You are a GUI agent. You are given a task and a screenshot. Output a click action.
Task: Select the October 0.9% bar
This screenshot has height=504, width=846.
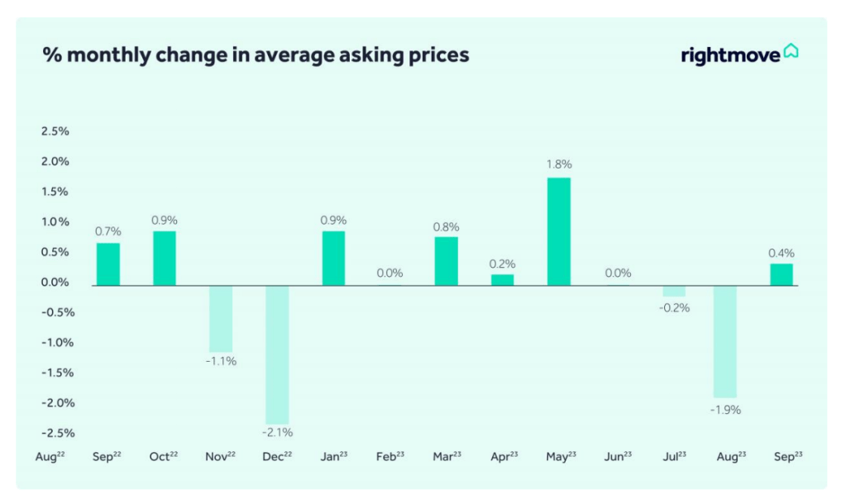165,258
